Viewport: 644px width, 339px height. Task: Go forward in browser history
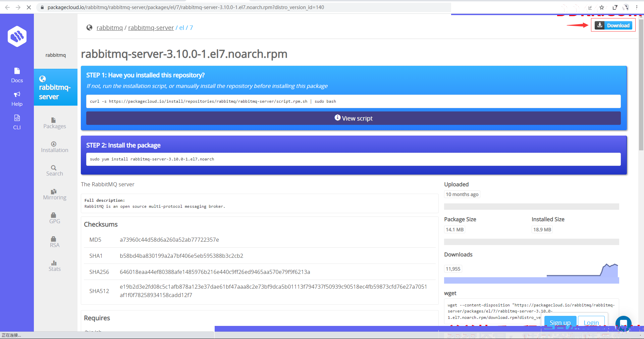18,7
